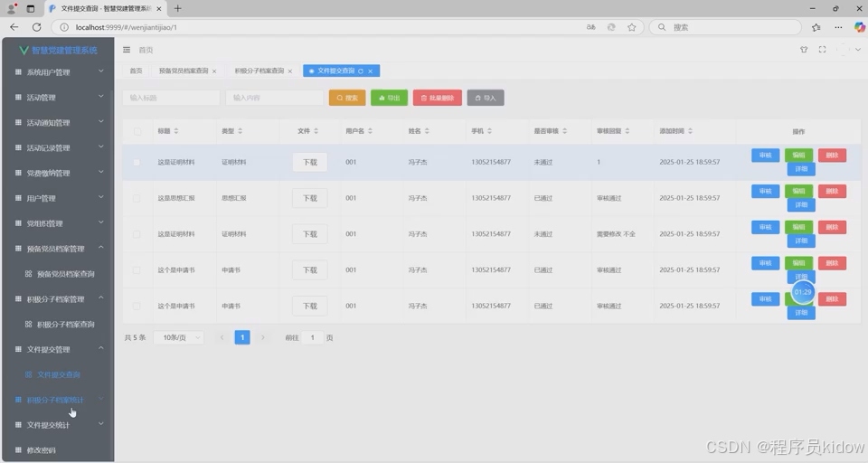Open 积极分子档案查询 submenu item in sidebar
The width and height of the screenshot is (868, 463).
58,324
